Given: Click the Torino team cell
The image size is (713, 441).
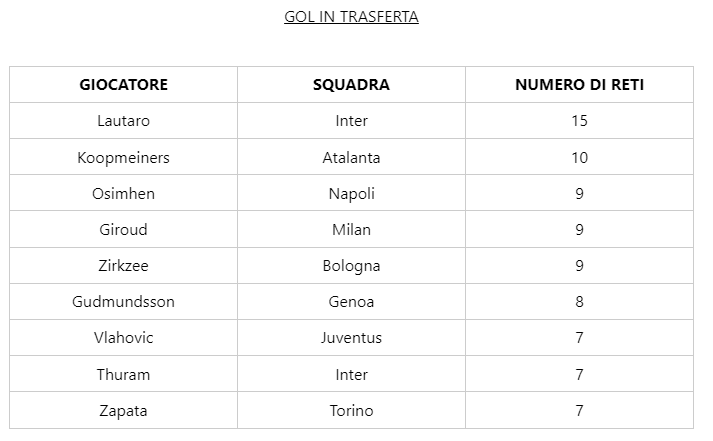Looking at the screenshot, I should pyautogui.click(x=351, y=410).
